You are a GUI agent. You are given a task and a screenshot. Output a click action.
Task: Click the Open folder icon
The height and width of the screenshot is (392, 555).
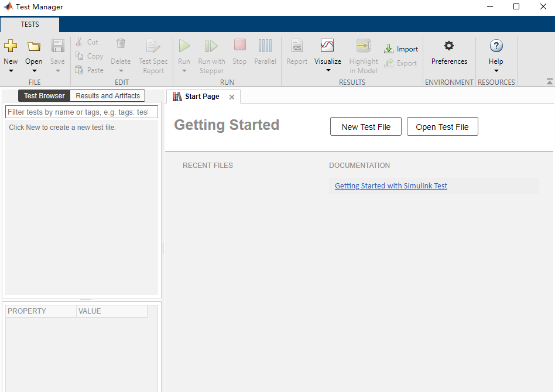click(33, 46)
